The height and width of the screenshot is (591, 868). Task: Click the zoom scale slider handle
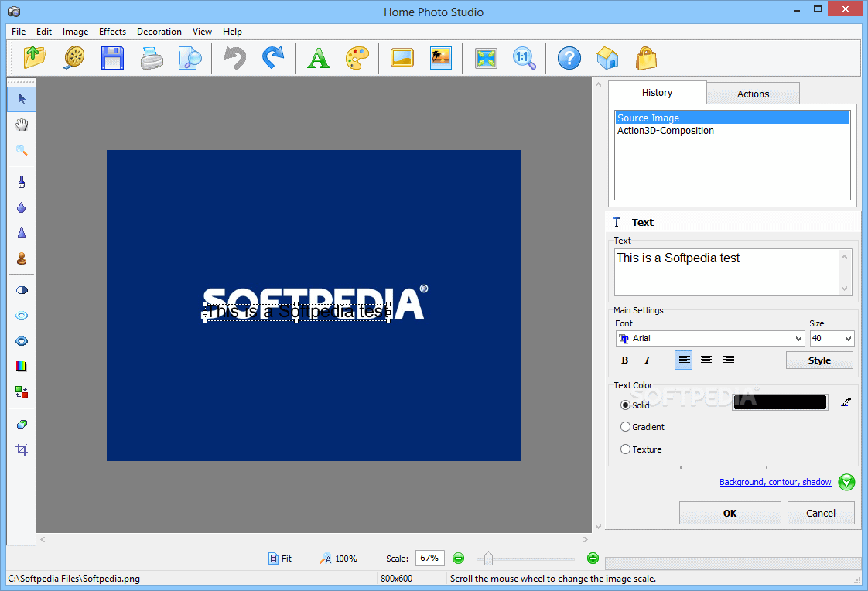(488, 559)
